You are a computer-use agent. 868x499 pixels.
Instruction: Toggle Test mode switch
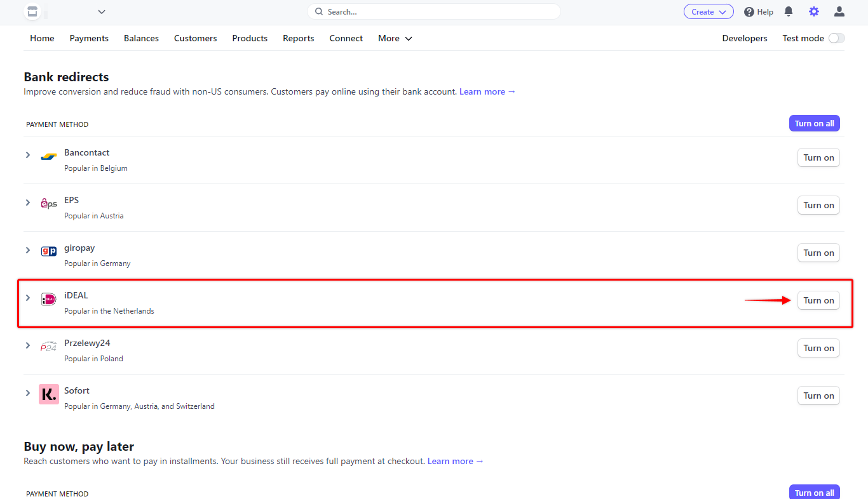click(837, 38)
